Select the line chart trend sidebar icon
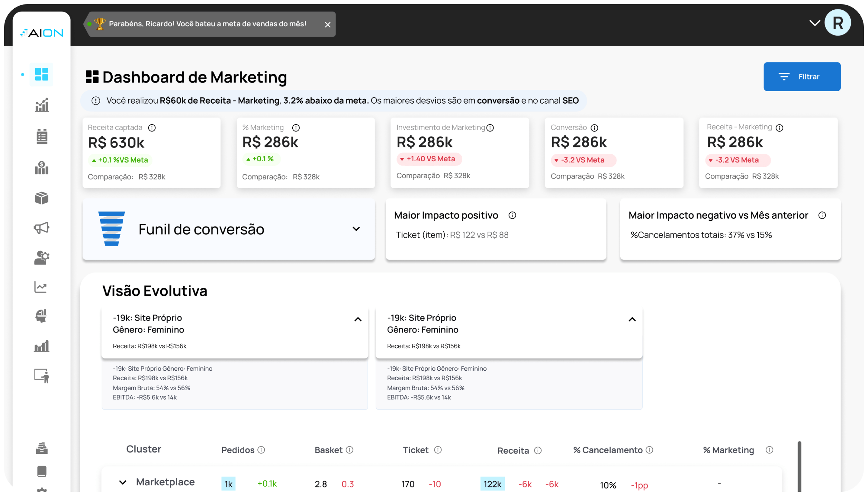This screenshot has height=496, width=868. point(41,287)
